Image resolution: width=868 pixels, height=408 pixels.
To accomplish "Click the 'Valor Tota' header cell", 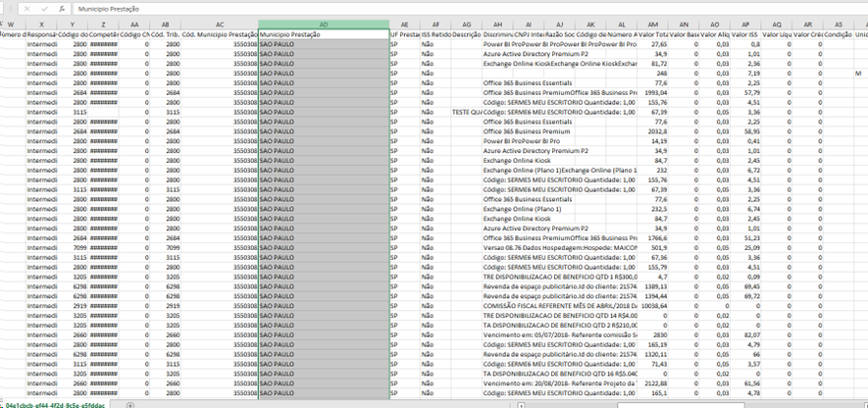I will (652, 34).
